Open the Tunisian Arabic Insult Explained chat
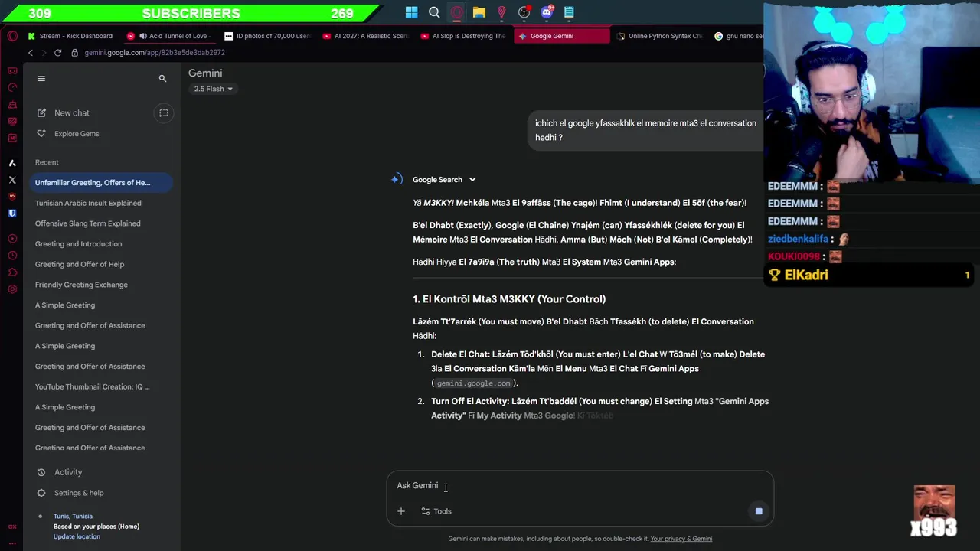 [88, 203]
